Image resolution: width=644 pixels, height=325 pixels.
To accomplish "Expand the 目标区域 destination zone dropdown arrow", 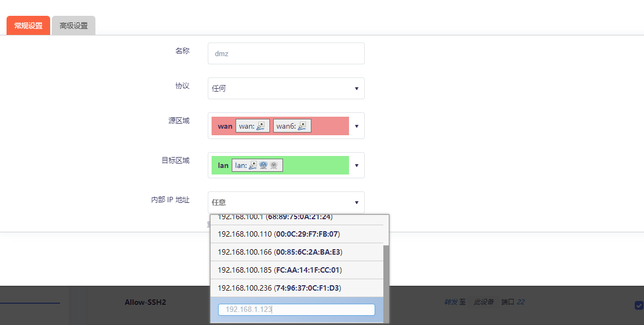I will pyautogui.click(x=357, y=165).
